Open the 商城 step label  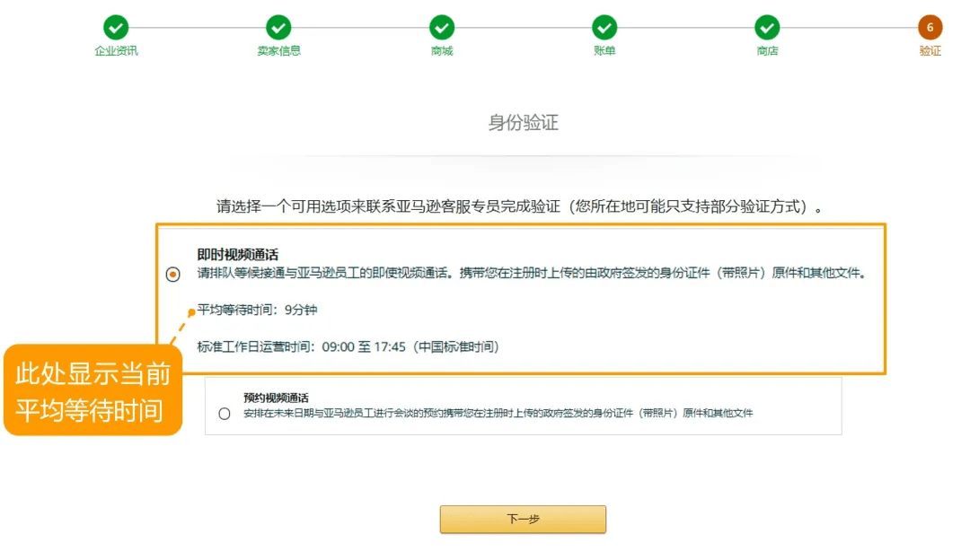pyautogui.click(x=442, y=51)
